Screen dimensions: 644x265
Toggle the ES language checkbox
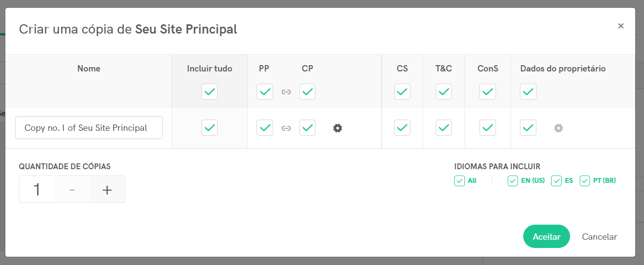point(556,181)
